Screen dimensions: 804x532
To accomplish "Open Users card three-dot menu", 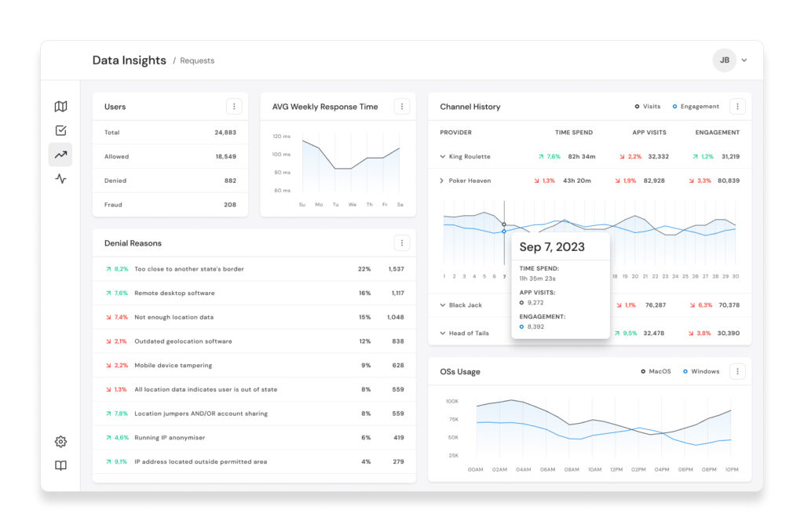I will [x=234, y=107].
